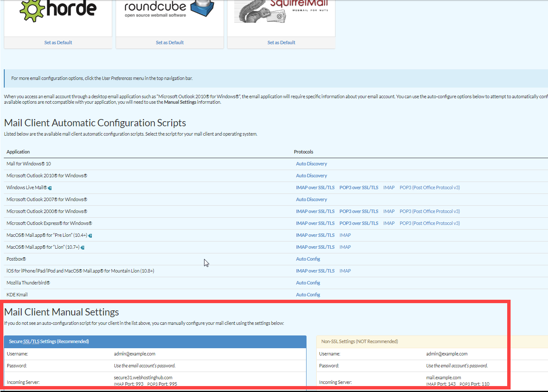Screen dimensions: 548x392
Task: Click the info icon beside Windows Live Mail
Action: (50, 188)
